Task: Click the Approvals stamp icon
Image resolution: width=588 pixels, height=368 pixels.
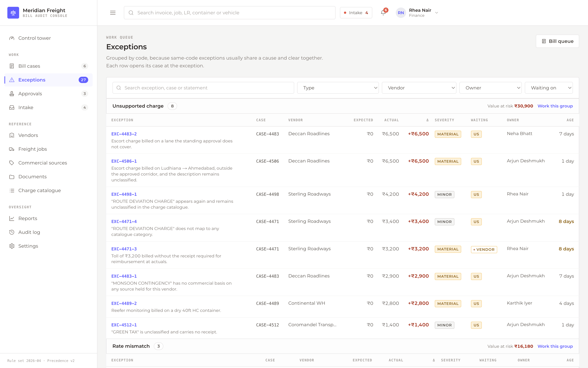Action: click(x=12, y=94)
